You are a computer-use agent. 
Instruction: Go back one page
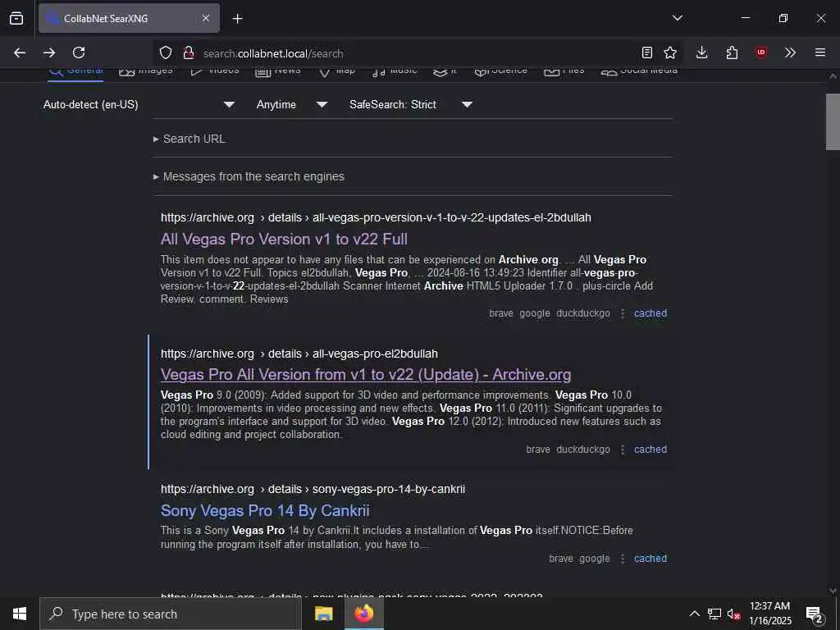coord(20,52)
